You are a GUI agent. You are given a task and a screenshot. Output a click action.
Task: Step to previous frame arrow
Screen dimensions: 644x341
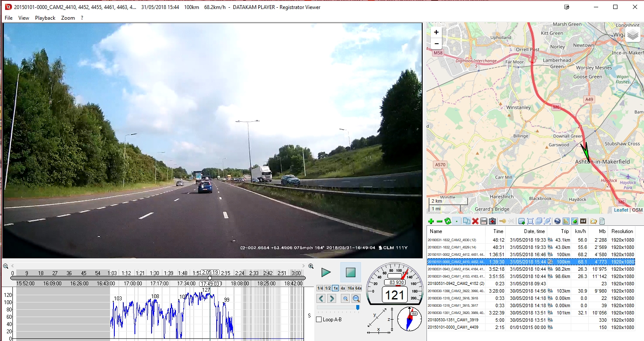(321, 298)
